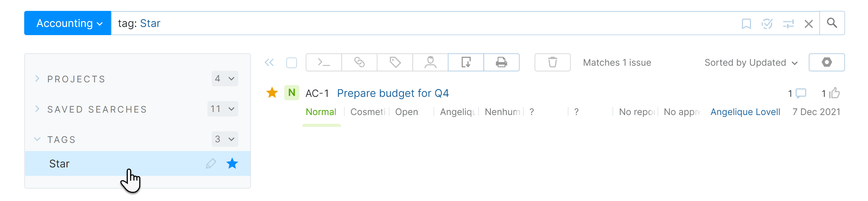Open the command dialog for selected issues
Screen dimensions: 868x201
(323, 62)
